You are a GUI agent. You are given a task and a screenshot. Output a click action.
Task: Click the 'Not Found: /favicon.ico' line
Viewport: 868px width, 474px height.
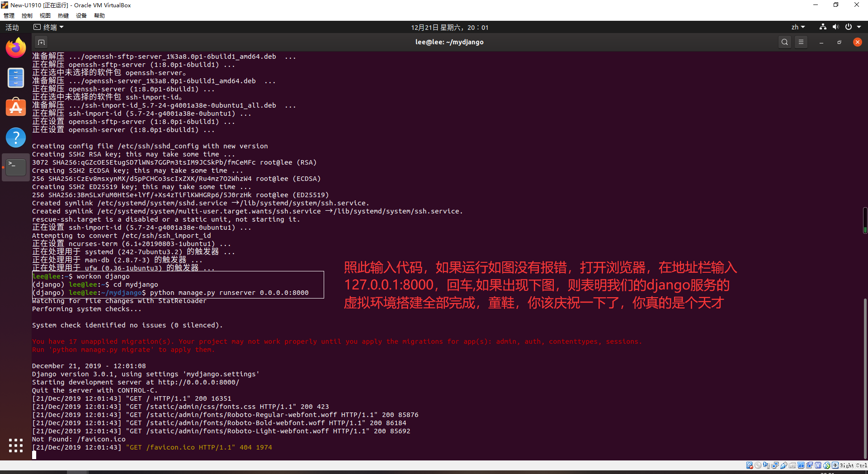pyautogui.click(x=79, y=439)
